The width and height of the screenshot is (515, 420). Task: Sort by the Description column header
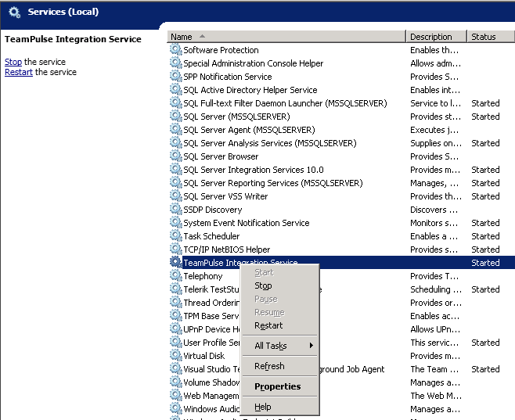pos(436,37)
